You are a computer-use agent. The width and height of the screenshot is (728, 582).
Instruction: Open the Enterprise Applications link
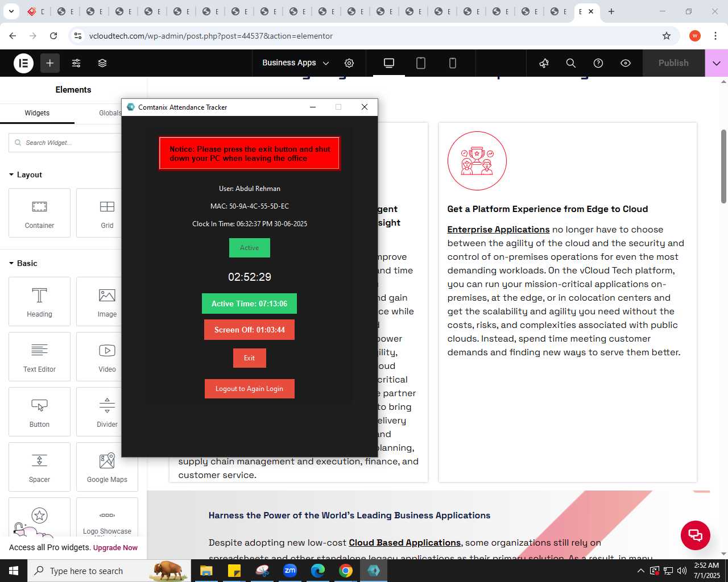pyautogui.click(x=498, y=230)
